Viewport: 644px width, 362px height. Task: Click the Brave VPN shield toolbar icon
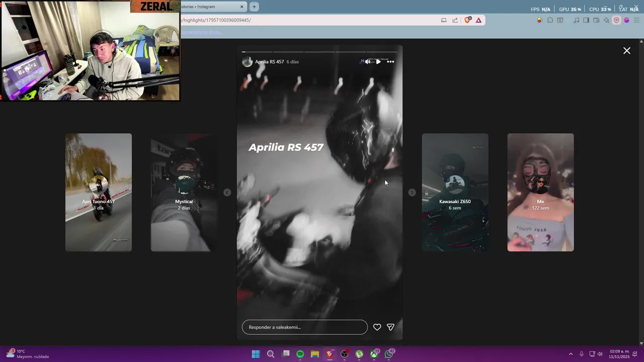pyautogui.click(x=616, y=20)
